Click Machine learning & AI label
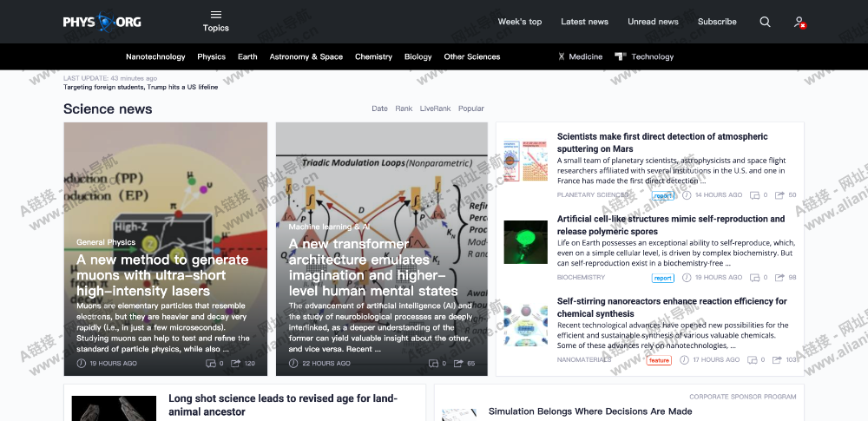 coord(329,227)
